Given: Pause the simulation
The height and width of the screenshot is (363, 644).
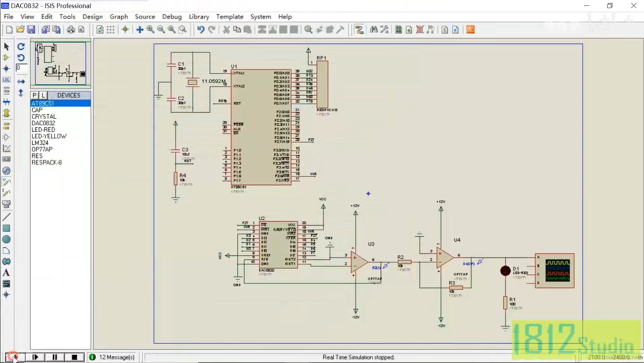Looking at the screenshot, I should [54, 357].
